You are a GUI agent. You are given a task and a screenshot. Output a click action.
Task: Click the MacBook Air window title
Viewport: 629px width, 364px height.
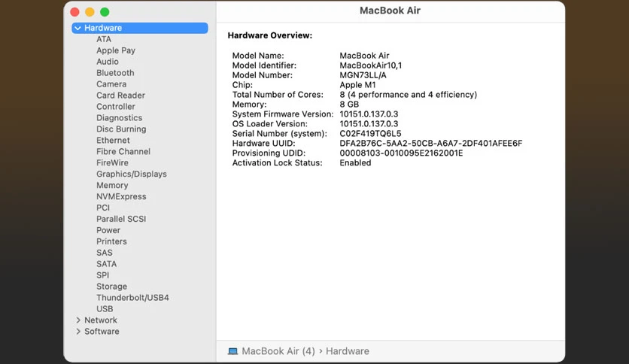pyautogui.click(x=390, y=11)
